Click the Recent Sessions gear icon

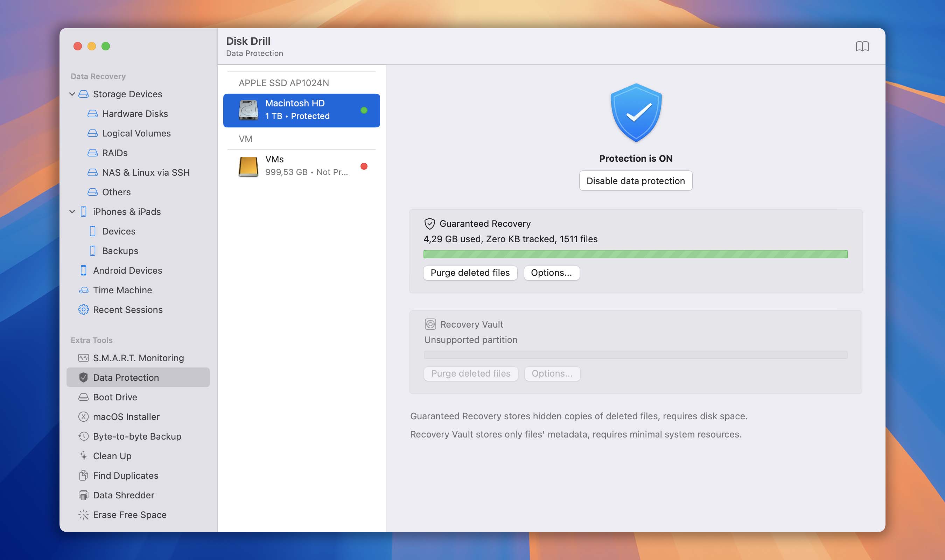[83, 310]
